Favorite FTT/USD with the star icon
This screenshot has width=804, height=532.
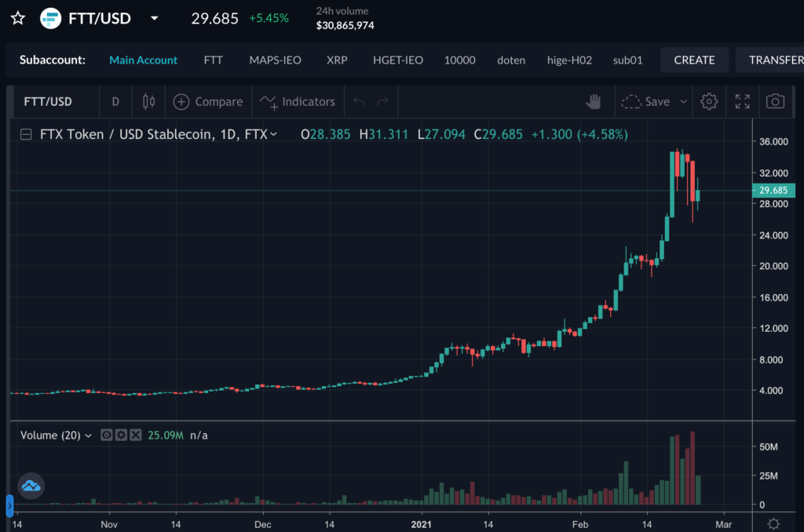(x=18, y=19)
